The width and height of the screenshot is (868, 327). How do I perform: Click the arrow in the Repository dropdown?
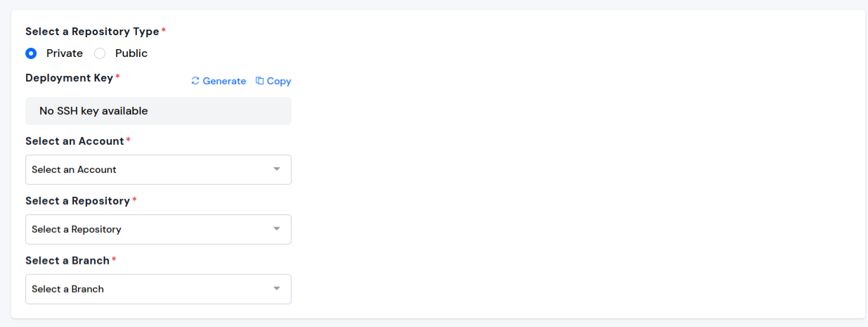(277, 229)
